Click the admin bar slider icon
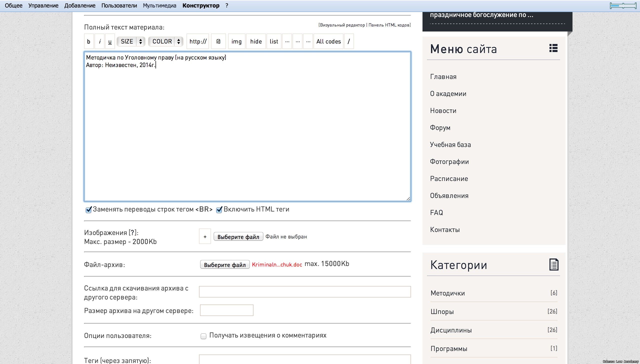 pos(623,5)
